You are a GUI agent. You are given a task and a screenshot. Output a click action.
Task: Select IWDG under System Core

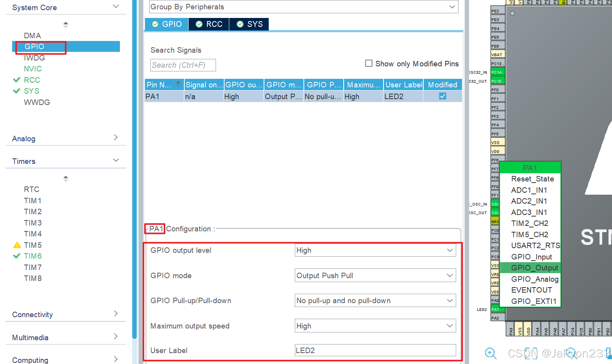[34, 58]
